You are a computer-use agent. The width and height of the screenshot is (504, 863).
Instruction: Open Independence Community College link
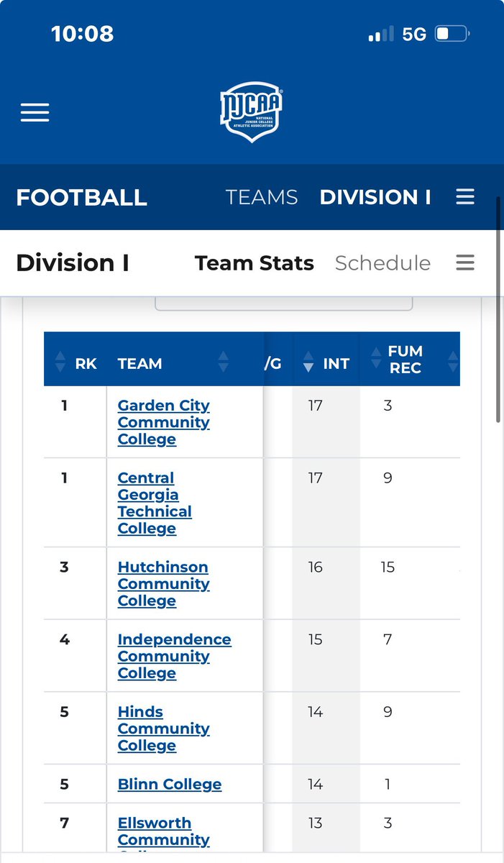point(174,656)
